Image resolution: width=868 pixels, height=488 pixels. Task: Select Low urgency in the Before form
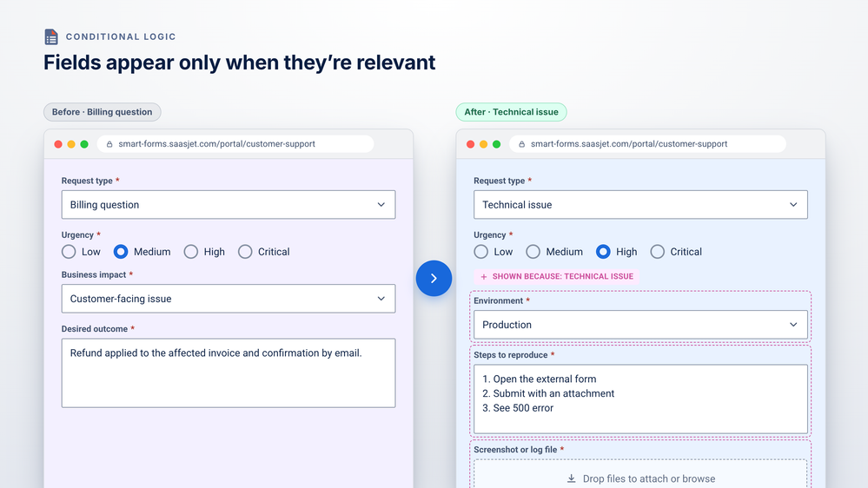coord(69,252)
